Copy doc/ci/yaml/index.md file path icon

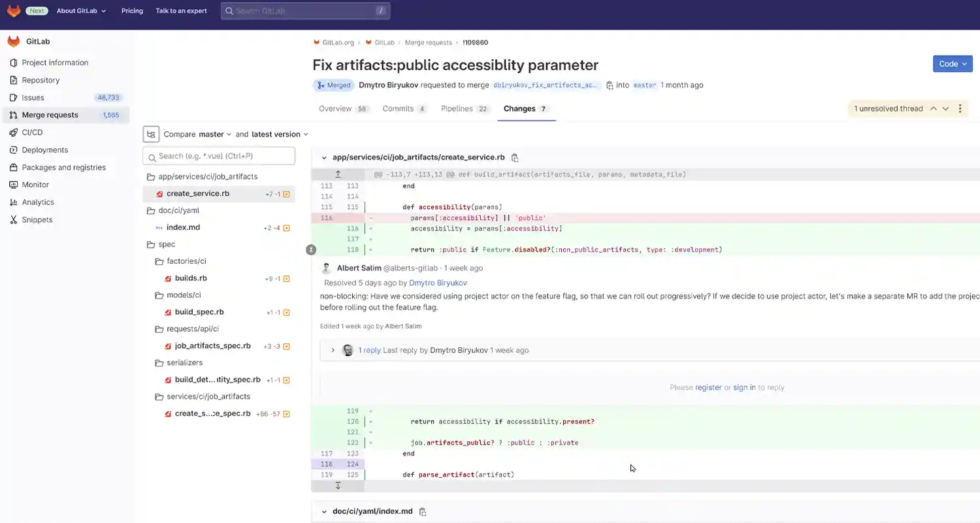pos(423,511)
